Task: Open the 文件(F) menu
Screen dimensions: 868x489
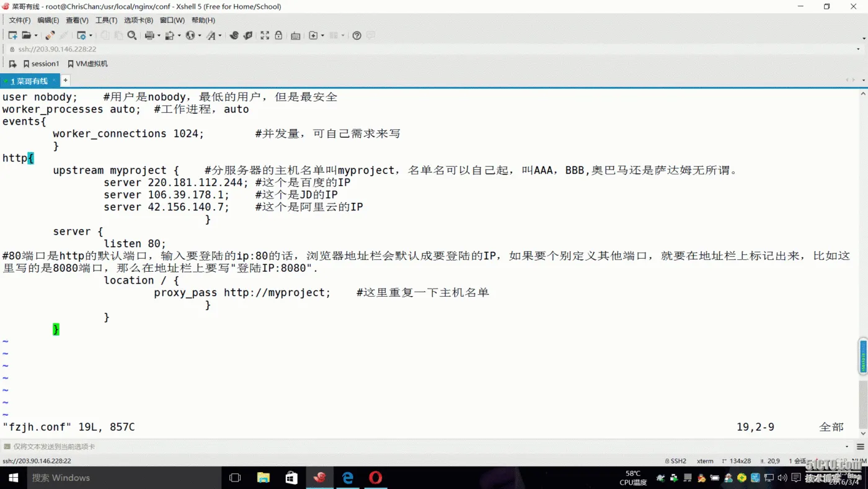Action: click(x=19, y=20)
